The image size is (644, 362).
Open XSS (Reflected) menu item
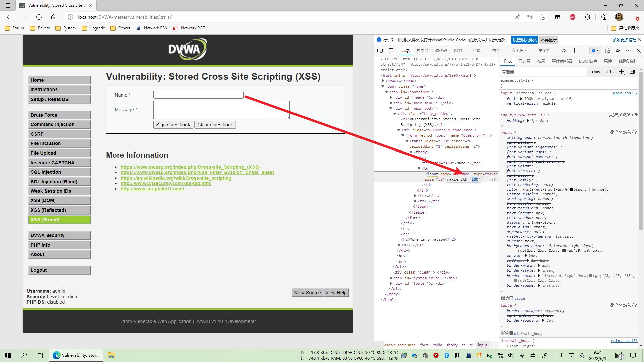click(x=59, y=210)
